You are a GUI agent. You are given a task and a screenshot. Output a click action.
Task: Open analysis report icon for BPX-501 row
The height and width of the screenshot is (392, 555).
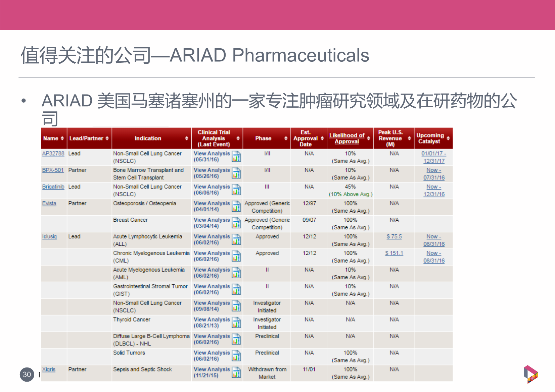pos(236,173)
